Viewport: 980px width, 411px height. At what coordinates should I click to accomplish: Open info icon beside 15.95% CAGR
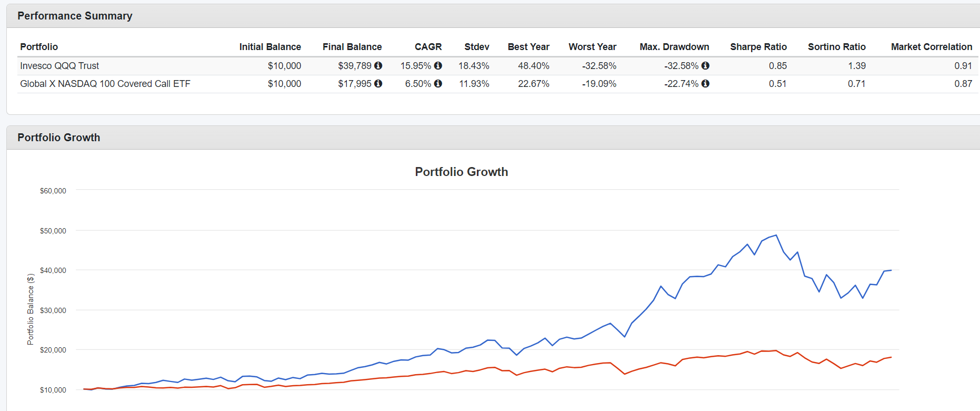438,66
